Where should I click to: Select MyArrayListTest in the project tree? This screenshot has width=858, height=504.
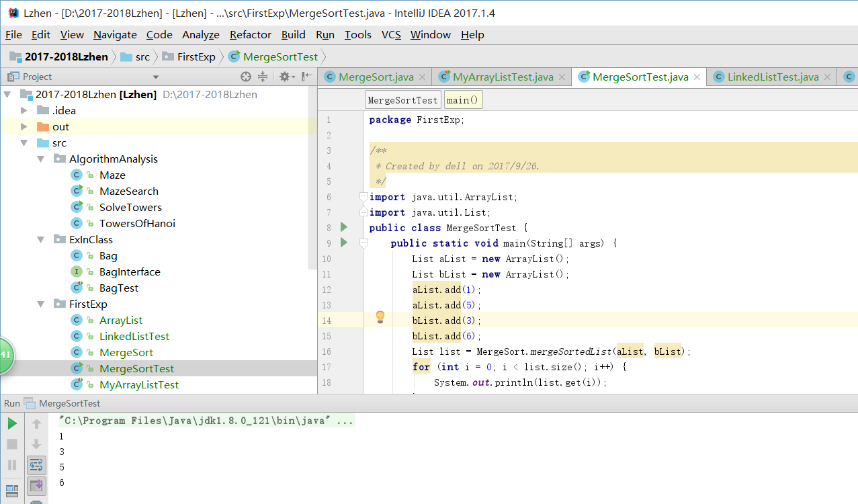(x=139, y=385)
